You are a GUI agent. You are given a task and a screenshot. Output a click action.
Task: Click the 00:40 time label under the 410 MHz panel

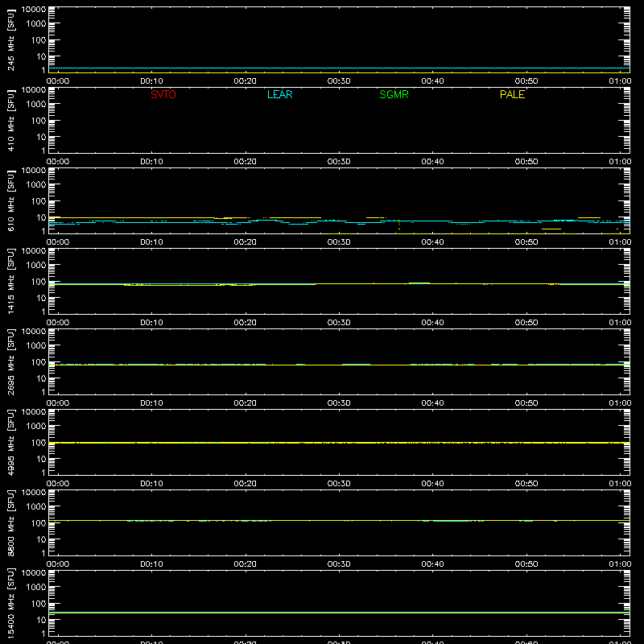pos(432,162)
